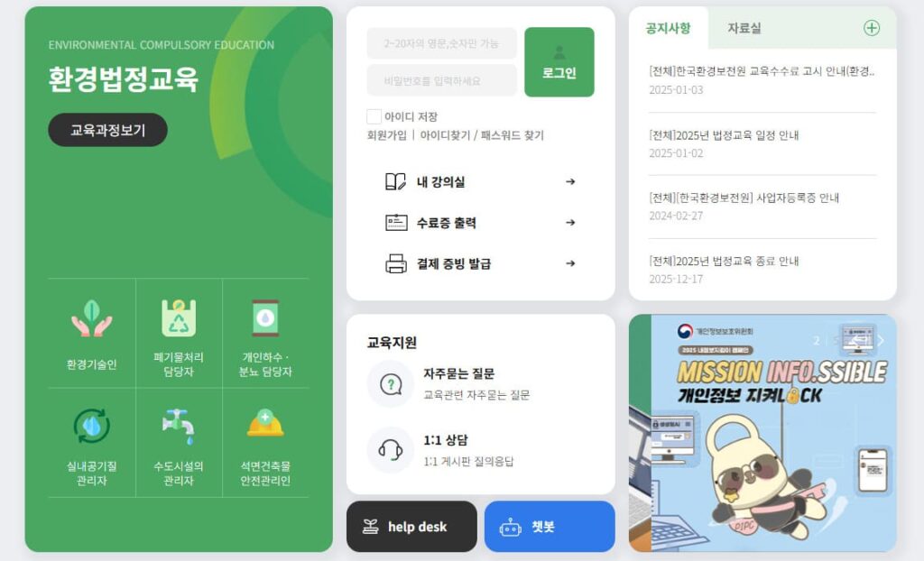Select the 공지사항 tab
This screenshot has width=924, height=561.
[669, 28]
